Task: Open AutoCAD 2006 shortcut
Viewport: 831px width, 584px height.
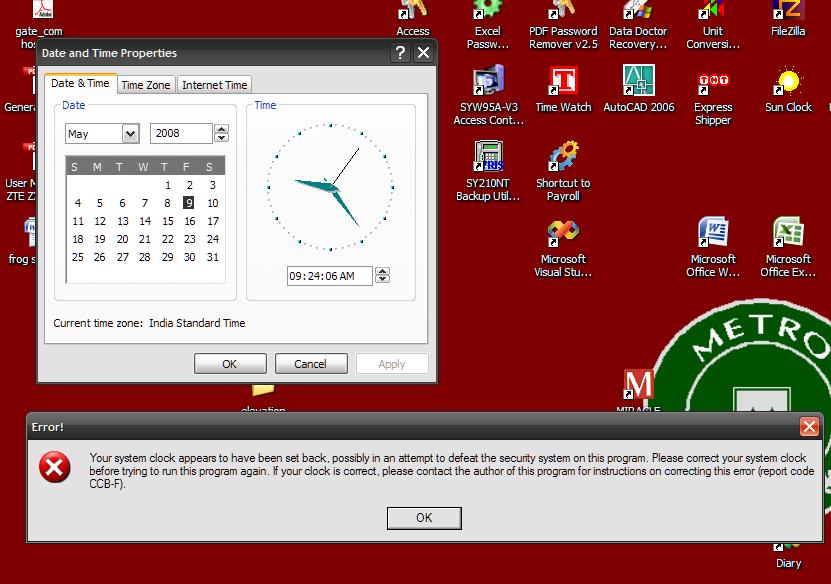Action: click(x=639, y=89)
